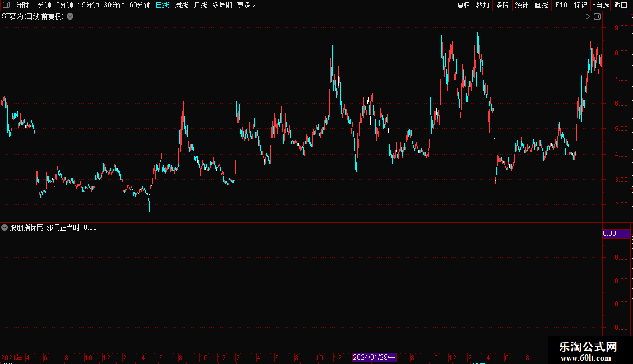Open the 多股 multi-stock view
The width and height of the screenshot is (633, 364).
pos(502,5)
